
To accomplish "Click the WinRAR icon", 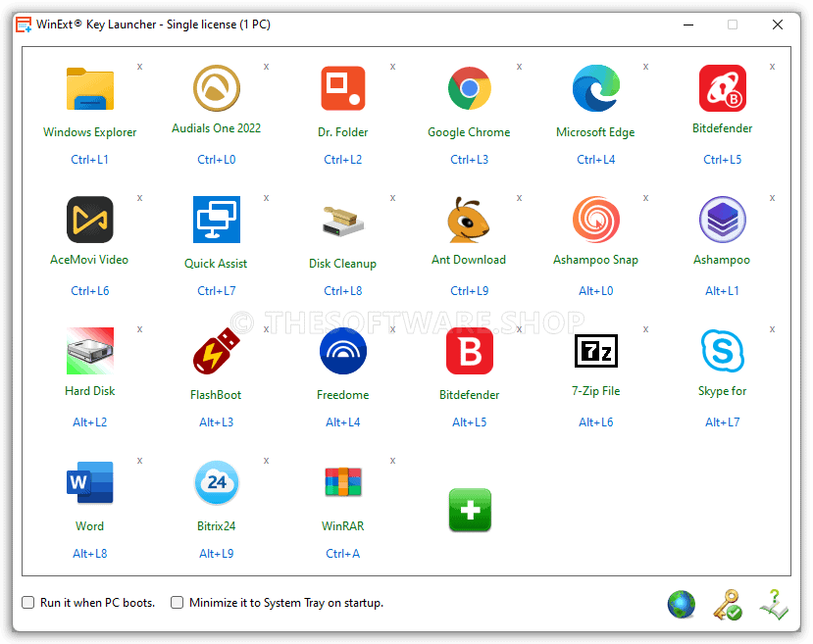I will coord(342,482).
